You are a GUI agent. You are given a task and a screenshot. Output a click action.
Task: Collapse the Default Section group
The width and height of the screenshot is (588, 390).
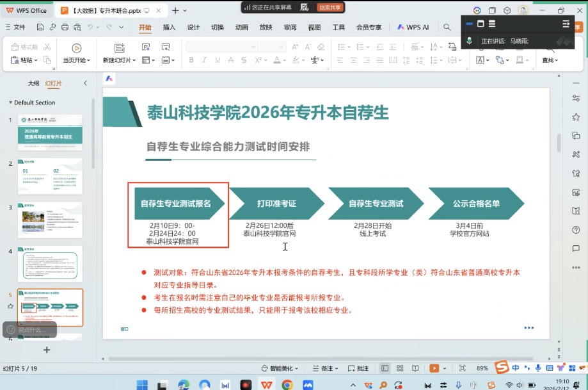pos(10,102)
